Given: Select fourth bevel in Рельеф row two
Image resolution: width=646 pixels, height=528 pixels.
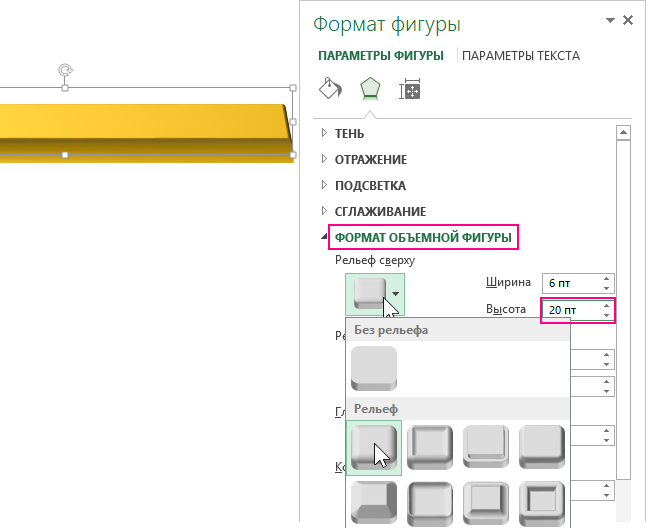Looking at the screenshot, I should coord(542,504).
